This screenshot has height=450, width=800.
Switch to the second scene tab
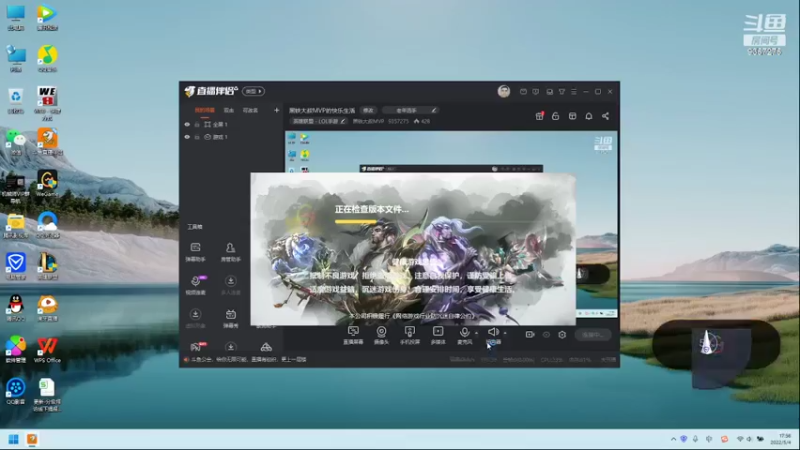coord(229,110)
